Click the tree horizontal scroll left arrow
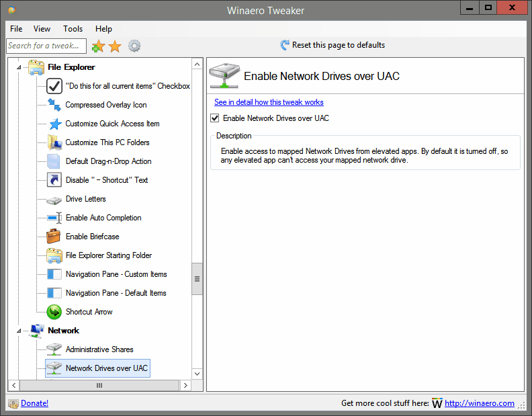Image resolution: width=532 pixels, height=416 pixels. [x=14, y=386]
